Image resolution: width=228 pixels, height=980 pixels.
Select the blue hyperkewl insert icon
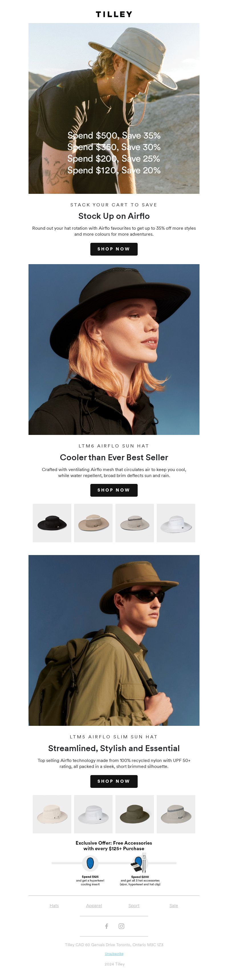[90, 863]
